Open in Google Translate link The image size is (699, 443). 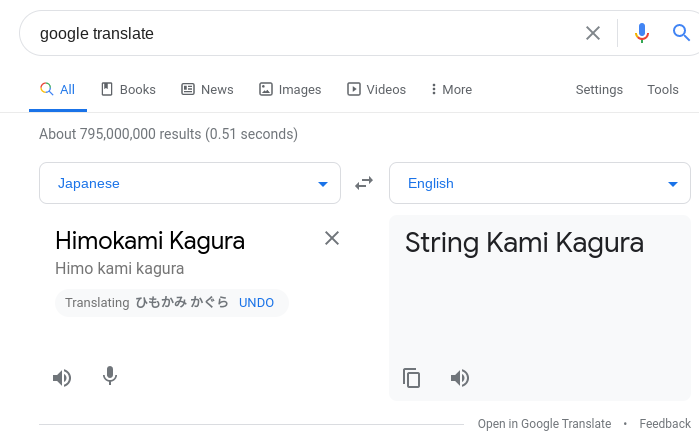[544, 424]
